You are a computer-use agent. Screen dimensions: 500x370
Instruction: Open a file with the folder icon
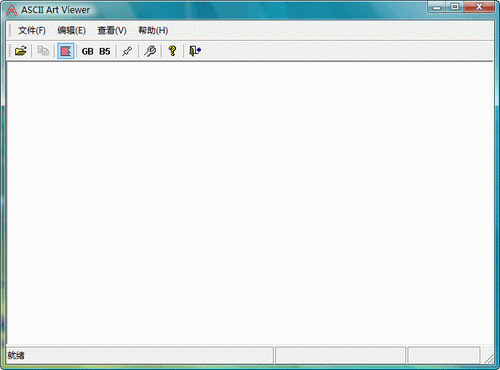[x=20, y=51]
